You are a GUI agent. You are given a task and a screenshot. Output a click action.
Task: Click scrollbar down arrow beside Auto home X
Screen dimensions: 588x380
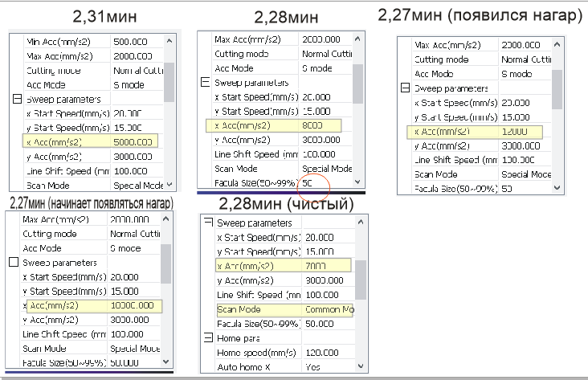point(361,367)
